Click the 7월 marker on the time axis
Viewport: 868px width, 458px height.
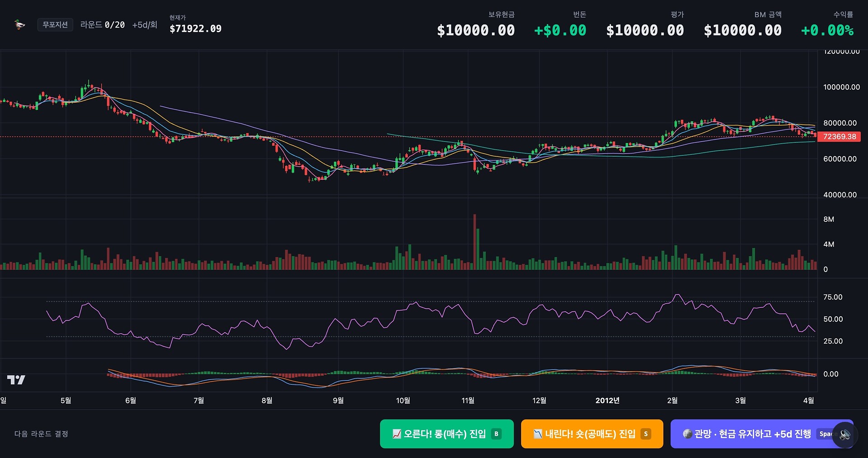click(x=198, y=401)
